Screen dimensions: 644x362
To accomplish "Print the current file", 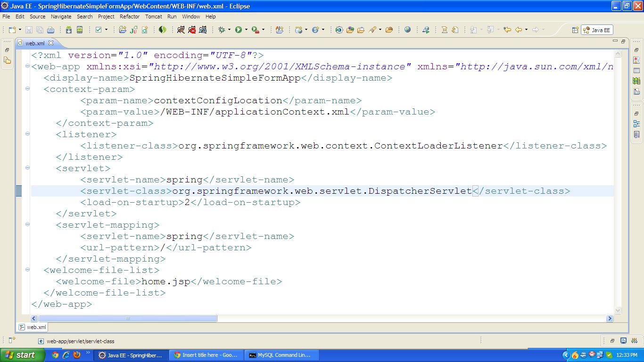I will (51, 30).
